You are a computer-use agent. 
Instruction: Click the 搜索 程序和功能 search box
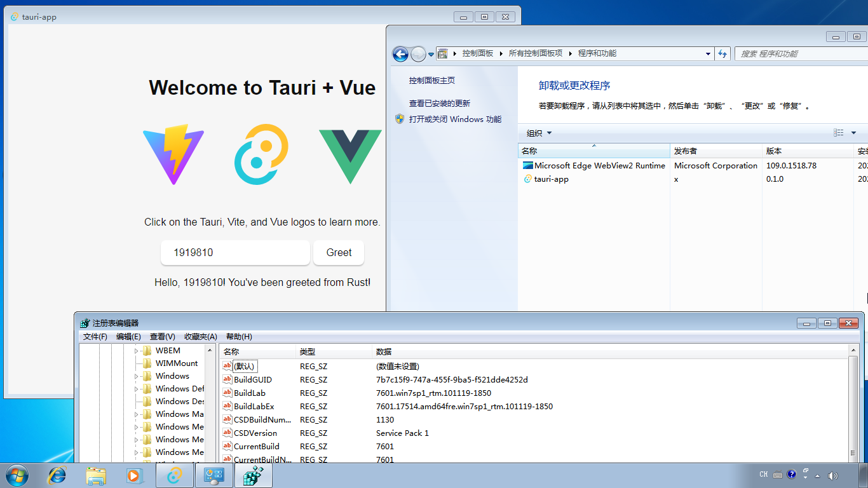(801, 54)
